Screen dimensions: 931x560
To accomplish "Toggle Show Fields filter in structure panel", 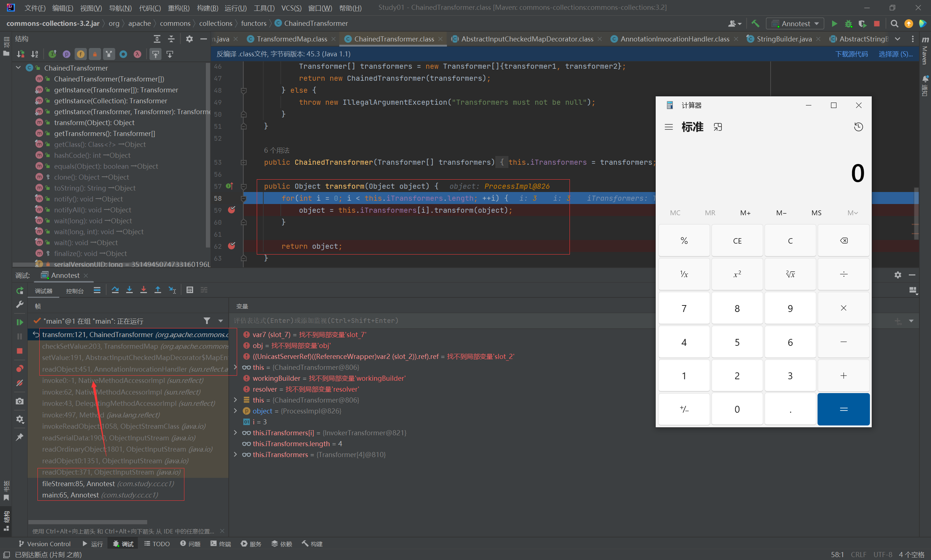I will (x=81, y=54).
